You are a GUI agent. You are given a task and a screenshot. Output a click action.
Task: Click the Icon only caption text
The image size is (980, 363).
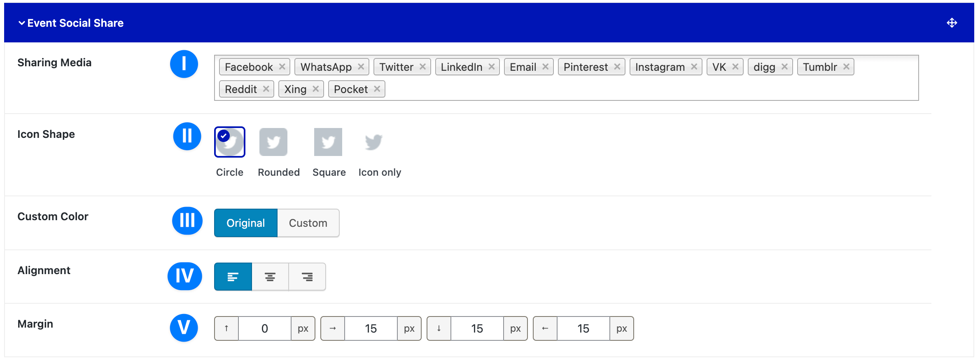tap(380, 172)
